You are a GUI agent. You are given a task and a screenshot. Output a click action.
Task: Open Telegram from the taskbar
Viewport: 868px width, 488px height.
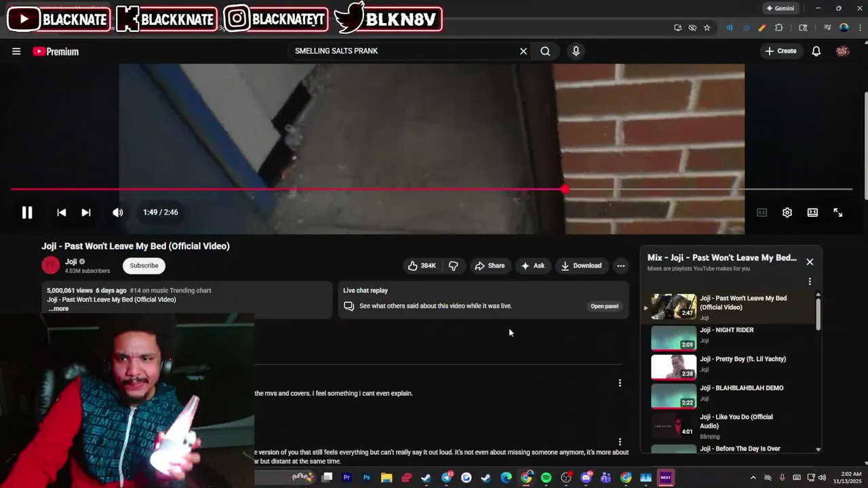[446, 478]
